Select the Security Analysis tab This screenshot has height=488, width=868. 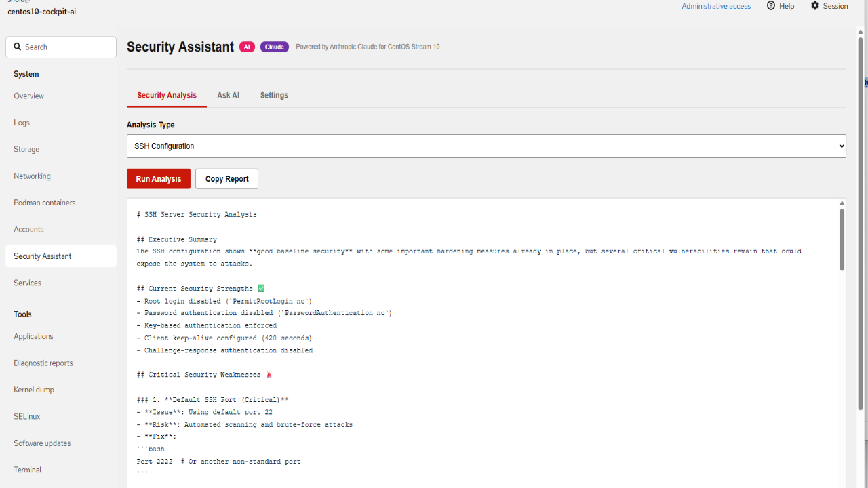pos(167,96)
